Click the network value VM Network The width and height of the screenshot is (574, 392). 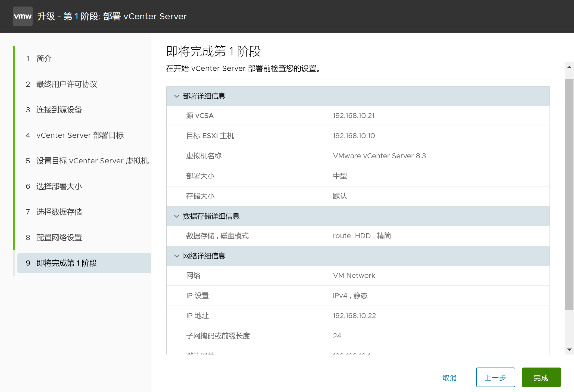click(354, 276)
